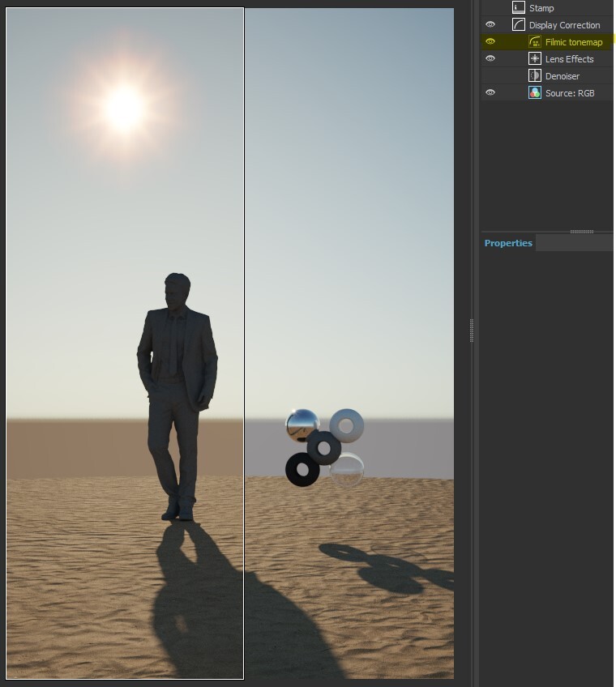The image size is (616, 687).
Task: Click the Filmic tonemap layer icon
Action: (534, 41)
